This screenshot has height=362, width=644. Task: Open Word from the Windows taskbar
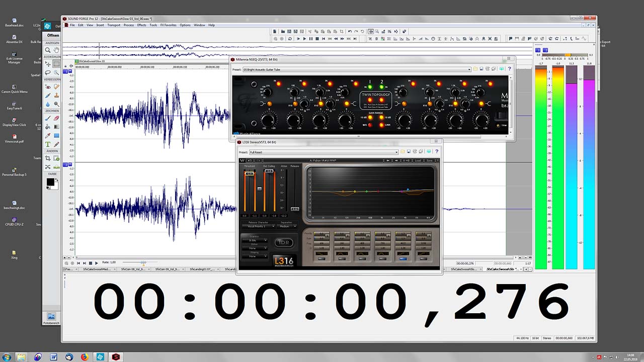click(53, 356)
